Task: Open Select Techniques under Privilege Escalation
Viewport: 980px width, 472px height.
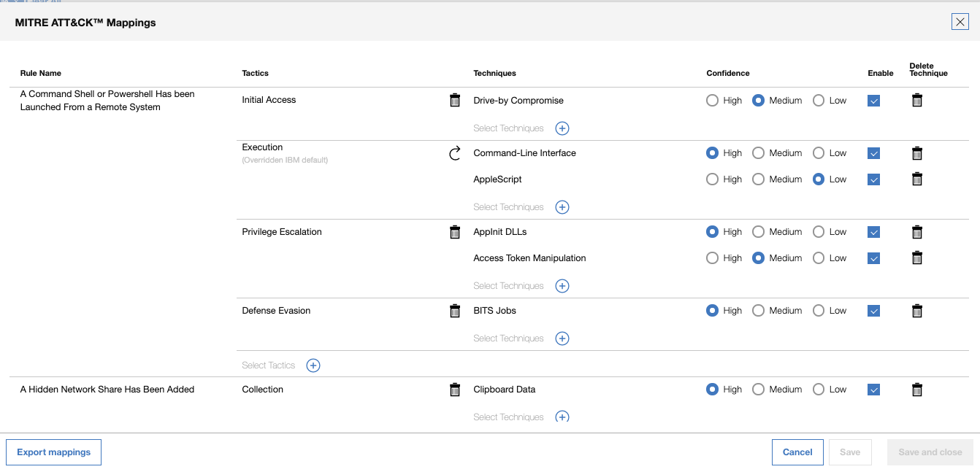Action: (508, 286)
